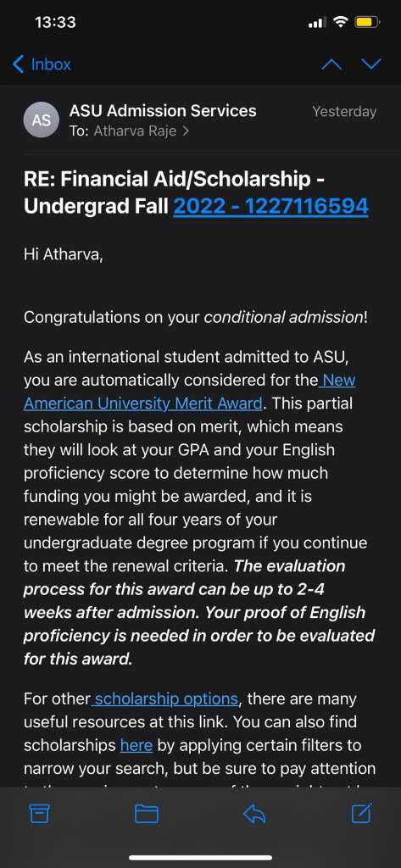Tap the Yesterday date label

(344, 111)
